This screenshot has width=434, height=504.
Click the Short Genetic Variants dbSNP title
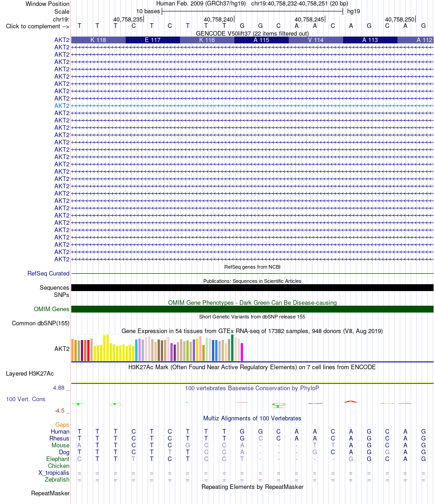252,317
